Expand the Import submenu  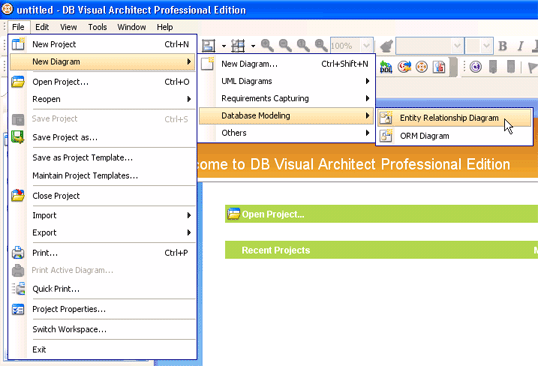click(x=102, y=215)
